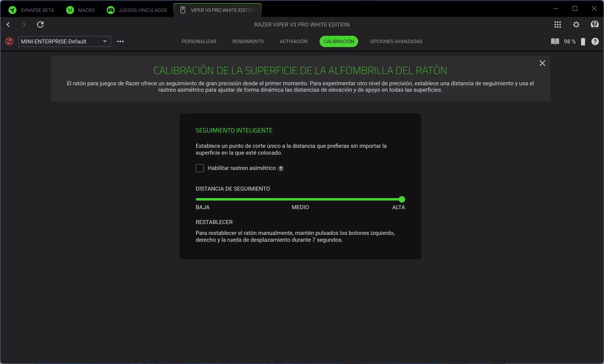This screenshot has width=604, height=364.
Task: Switch to the Personalizar tab
Action: click(199, 41)
